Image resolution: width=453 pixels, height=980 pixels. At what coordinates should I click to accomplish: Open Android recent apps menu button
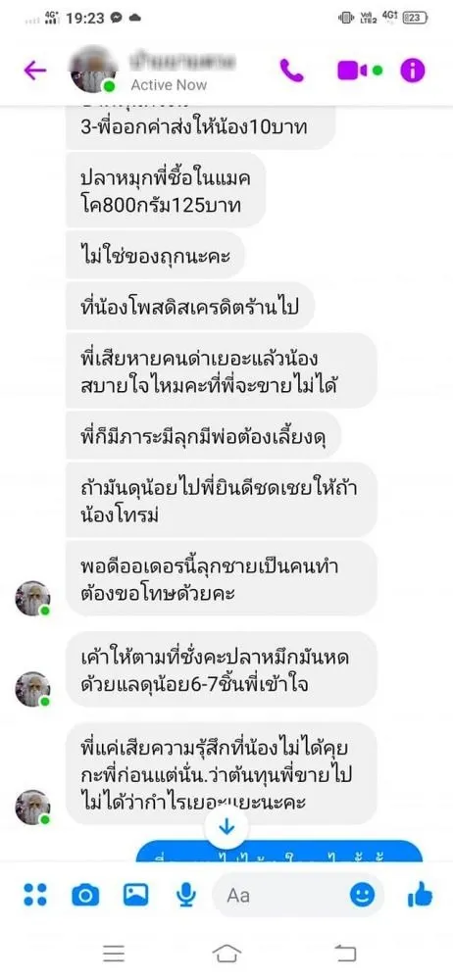click(114, 954)
